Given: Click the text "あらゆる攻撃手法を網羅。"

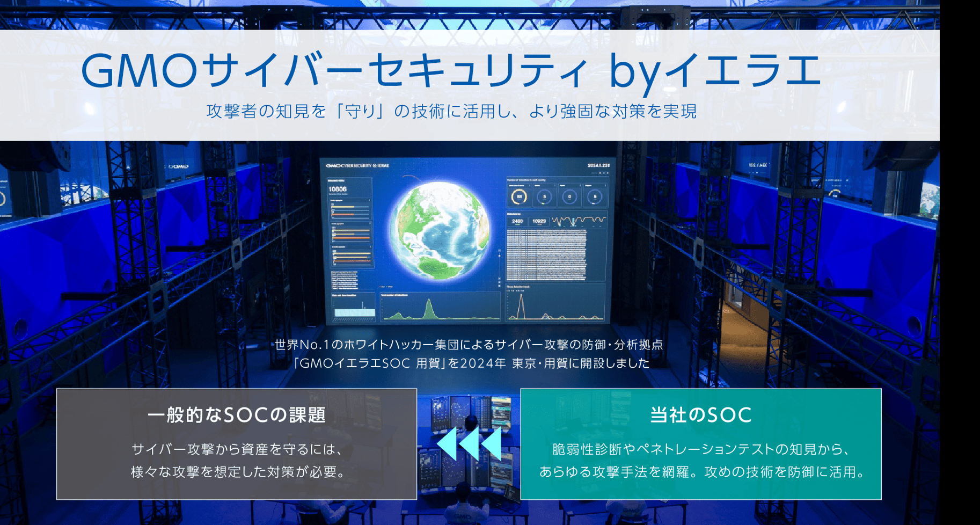Looking at the screenshot, I should coord(617,472).
